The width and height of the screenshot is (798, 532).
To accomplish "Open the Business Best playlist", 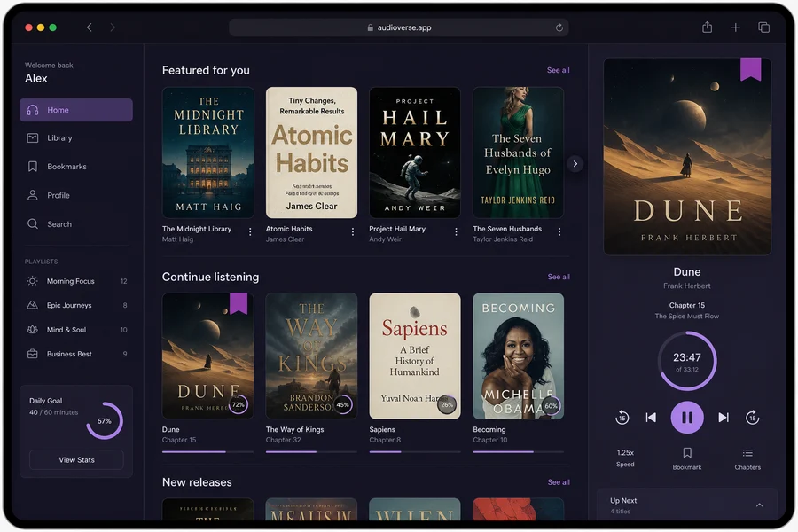I will pos(76,354).
